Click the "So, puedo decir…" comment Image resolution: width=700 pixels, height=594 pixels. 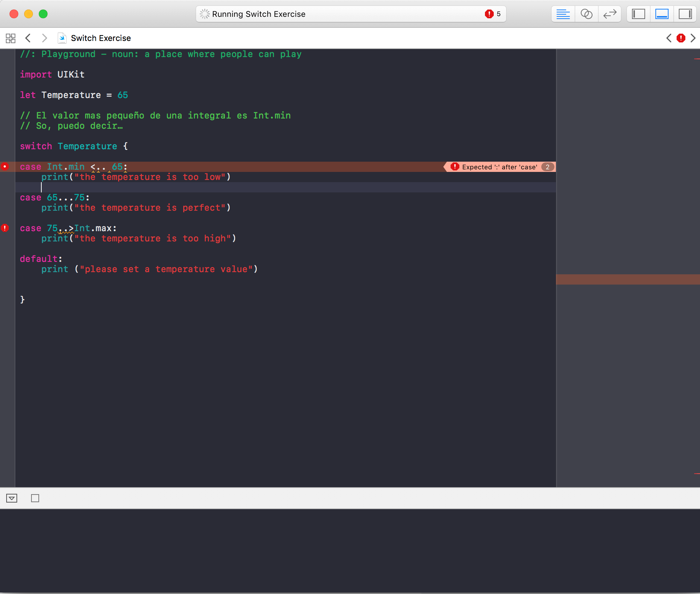tap(71, 126)
